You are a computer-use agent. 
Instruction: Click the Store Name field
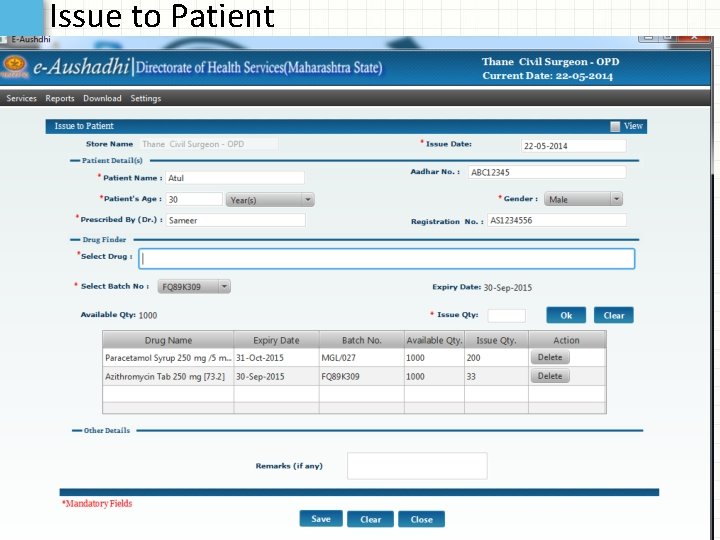pyautogui.click(x=209, y=144)
